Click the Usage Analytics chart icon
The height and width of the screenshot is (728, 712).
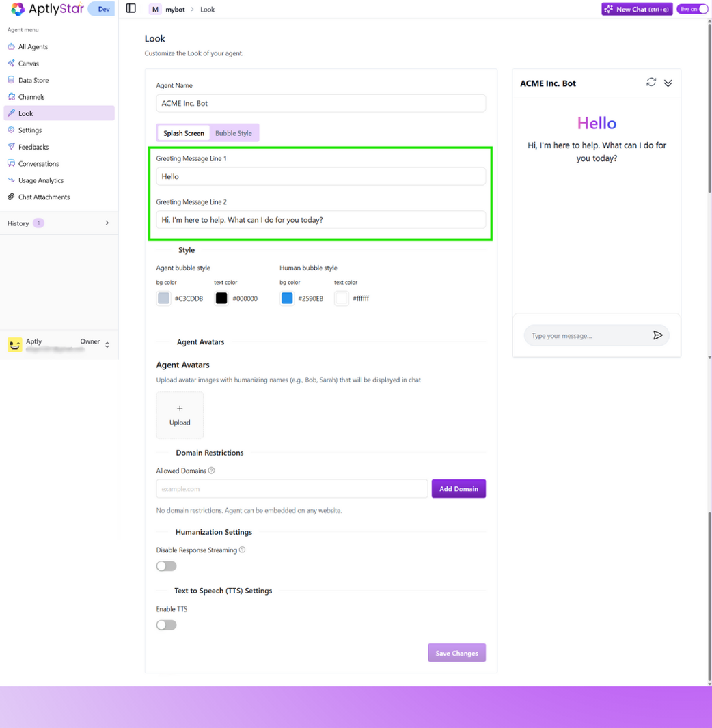[12, 180]
